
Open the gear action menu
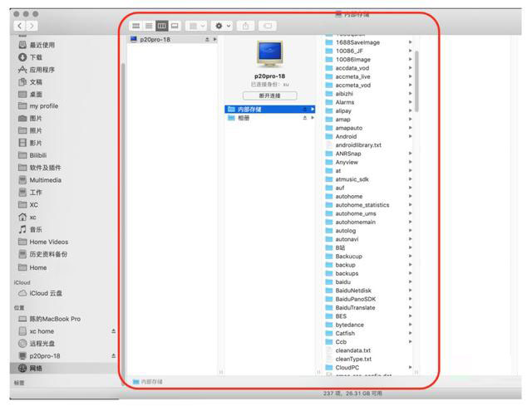pyautogui.click(x=222, y=26)
